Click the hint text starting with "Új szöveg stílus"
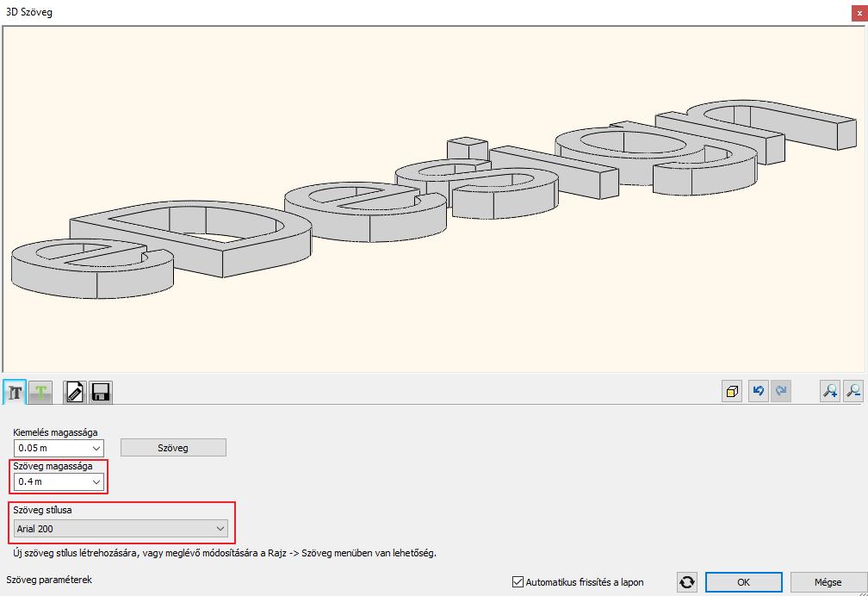 (225, 553)
